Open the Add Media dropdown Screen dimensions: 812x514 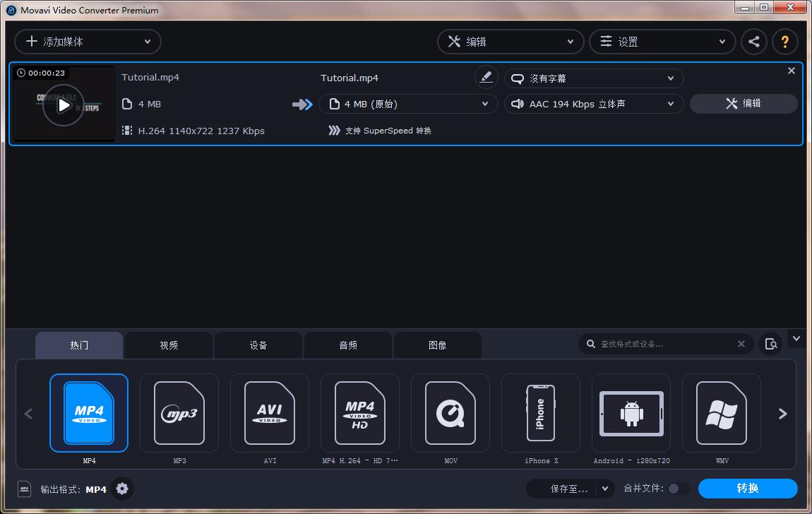coord(88,42)
